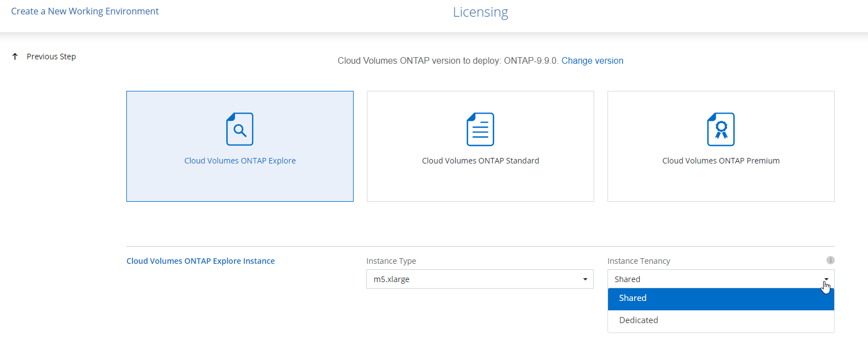Go back using Previous Step text
868x358 pixels.
[x=51, y=57]
